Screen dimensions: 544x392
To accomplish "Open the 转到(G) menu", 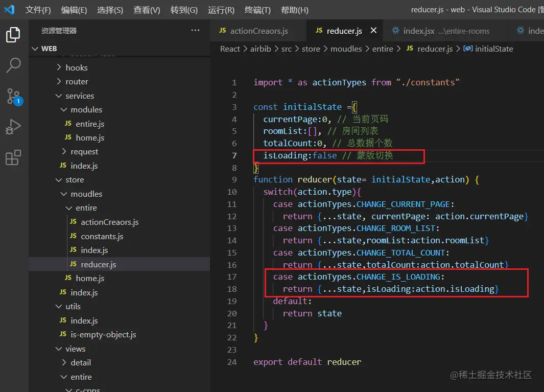I will [x=184, y=10].
